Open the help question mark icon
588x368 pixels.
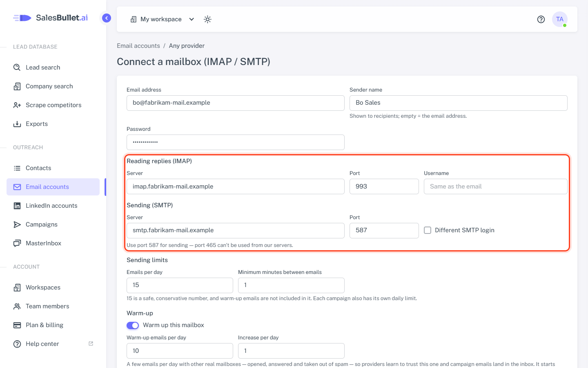(541, 19)
